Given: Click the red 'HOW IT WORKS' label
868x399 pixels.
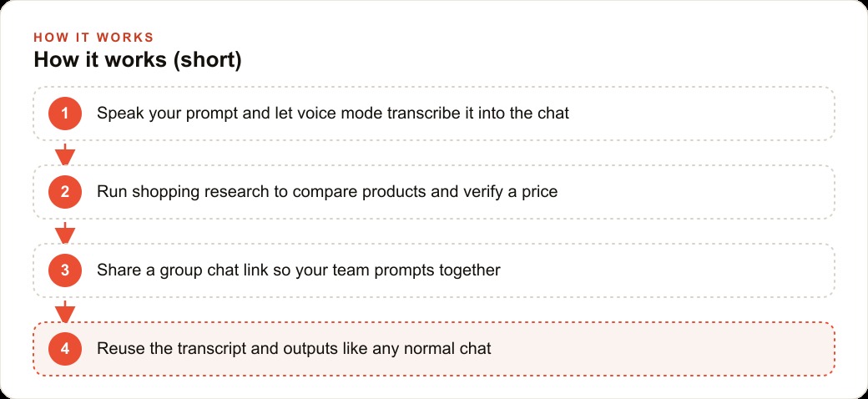Looking at the screenshot, I should (x=93, y=38).
